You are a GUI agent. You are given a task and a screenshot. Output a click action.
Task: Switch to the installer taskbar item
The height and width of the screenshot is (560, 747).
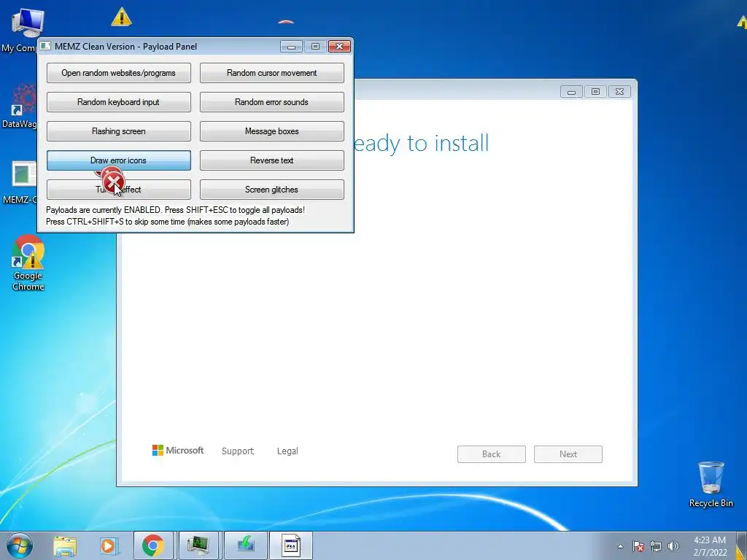pyautogui.click(x=246, y=545)
